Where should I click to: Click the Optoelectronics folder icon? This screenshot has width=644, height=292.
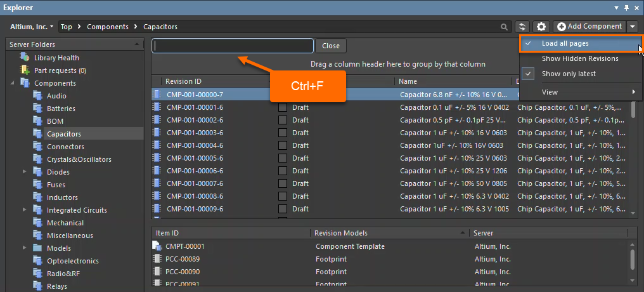[x=38, y=261]
